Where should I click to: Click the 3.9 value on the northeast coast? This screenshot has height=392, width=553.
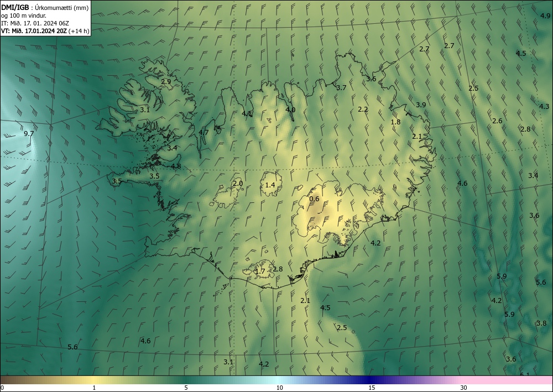(421, 104)
